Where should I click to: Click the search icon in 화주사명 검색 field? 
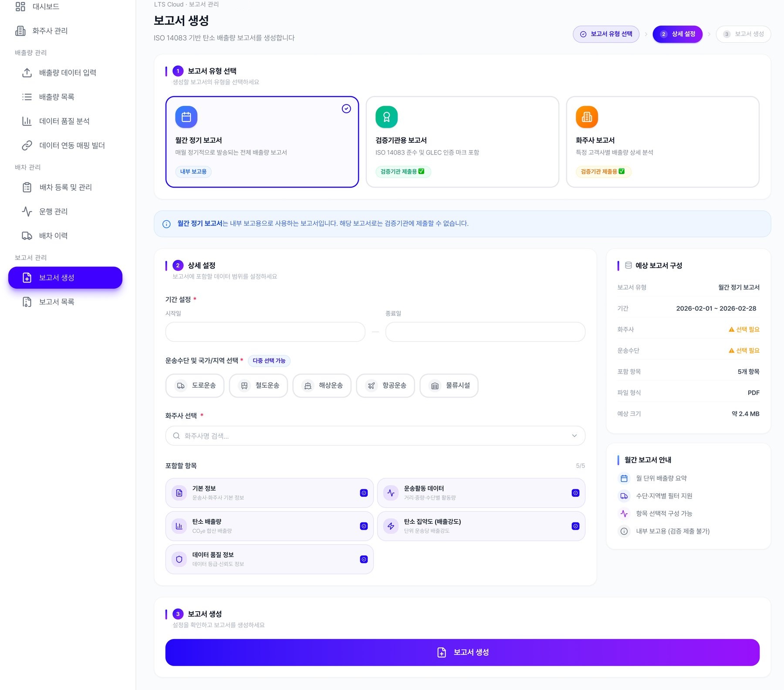pyautogui.click(x=176, y=436)
